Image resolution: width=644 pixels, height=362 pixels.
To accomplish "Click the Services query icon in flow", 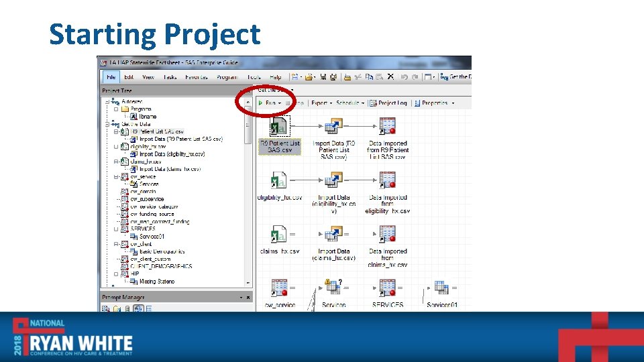I will pos(333,287).
